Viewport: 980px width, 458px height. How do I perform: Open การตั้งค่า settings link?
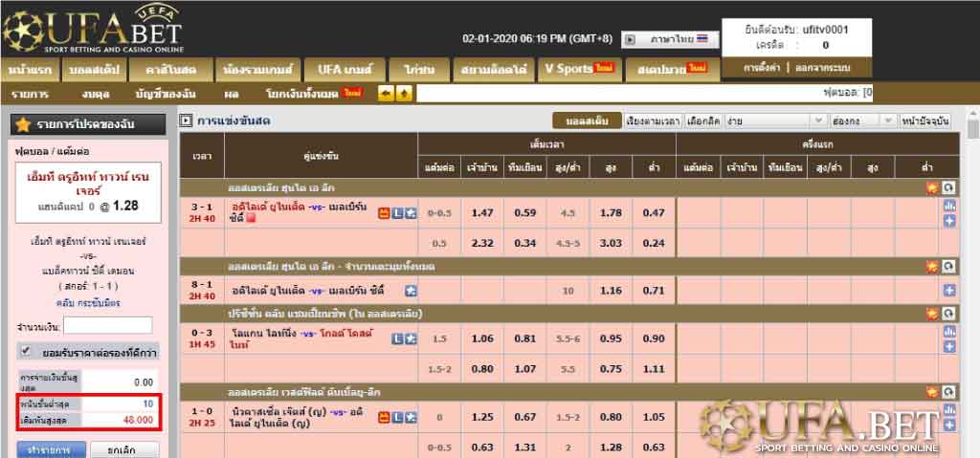[x=761, y=68]
